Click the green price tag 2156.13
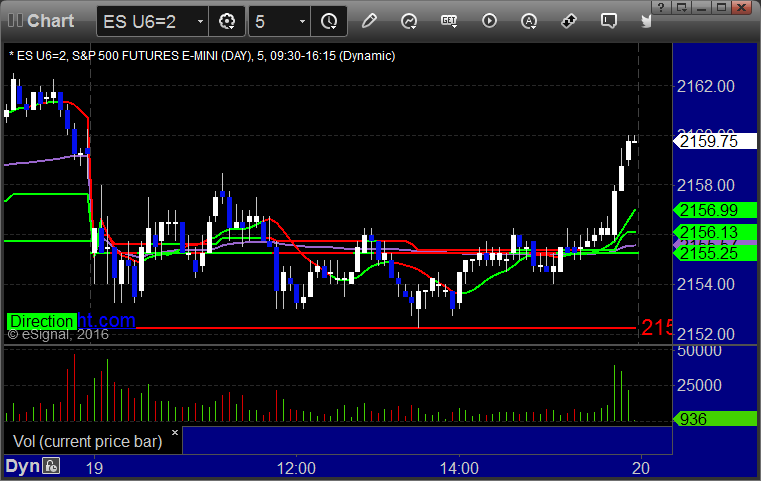Viewport: 761px width, 481px height. (x=715, y=232)
